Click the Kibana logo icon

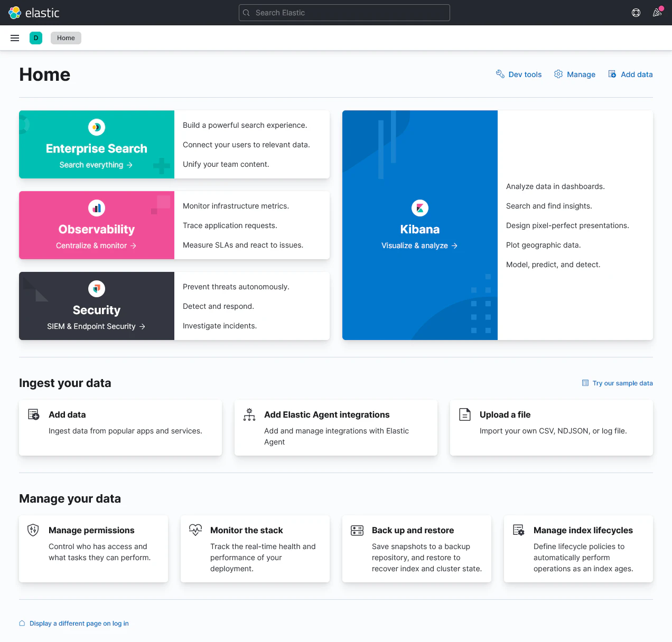(420, 208)
